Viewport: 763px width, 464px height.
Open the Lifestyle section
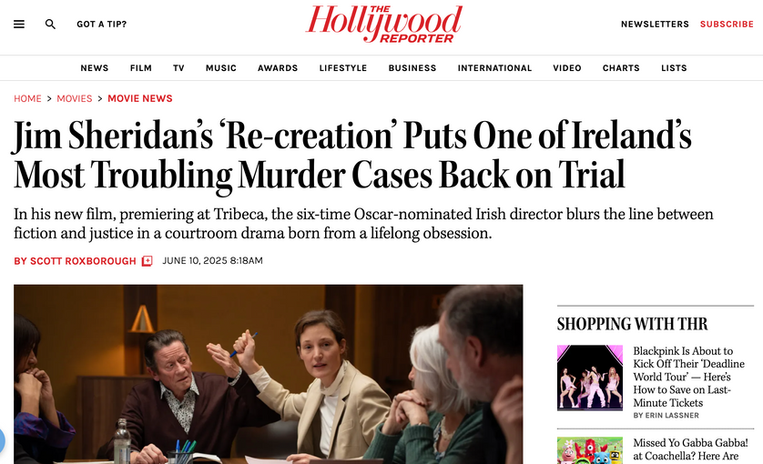pos(343,68)
